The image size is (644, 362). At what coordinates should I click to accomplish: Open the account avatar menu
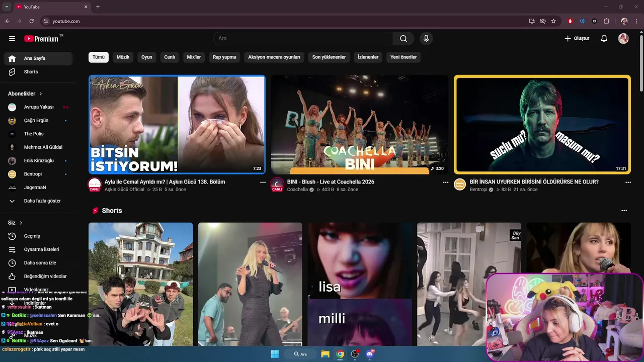[x=623, y=39]
